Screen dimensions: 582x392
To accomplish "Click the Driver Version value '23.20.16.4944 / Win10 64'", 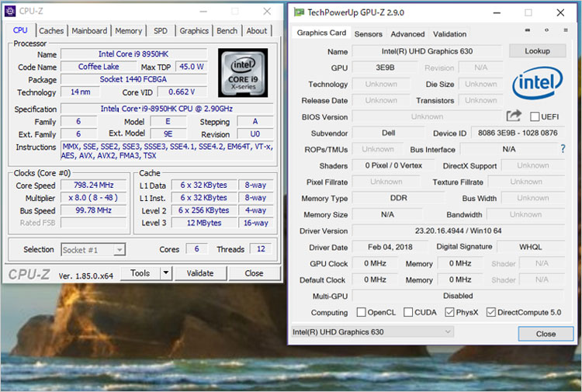I will pyautogui.click(x=458, y=231).
